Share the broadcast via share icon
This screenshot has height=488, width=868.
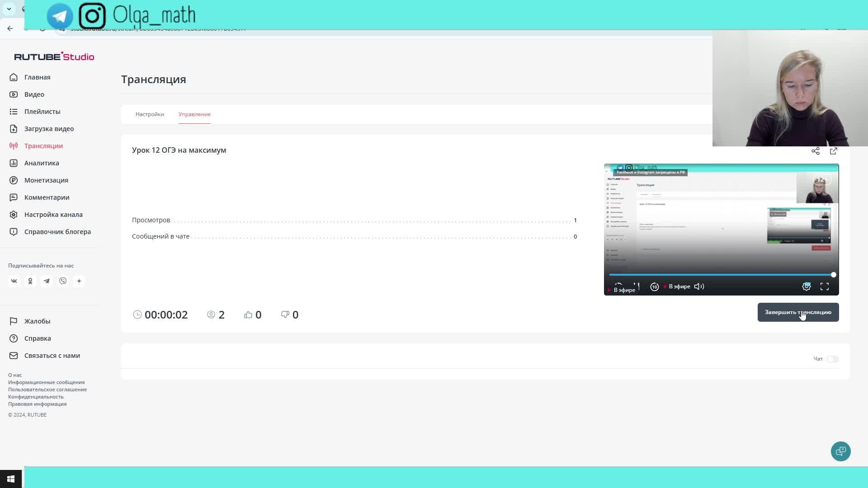(816, 151)
